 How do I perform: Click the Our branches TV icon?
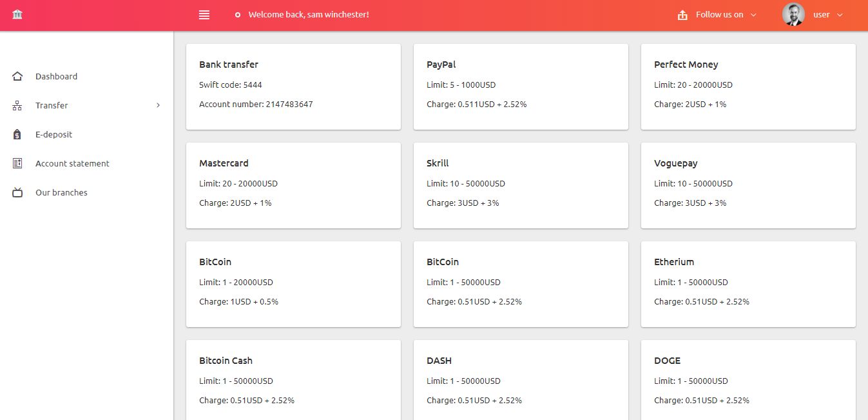click(17, 192)
